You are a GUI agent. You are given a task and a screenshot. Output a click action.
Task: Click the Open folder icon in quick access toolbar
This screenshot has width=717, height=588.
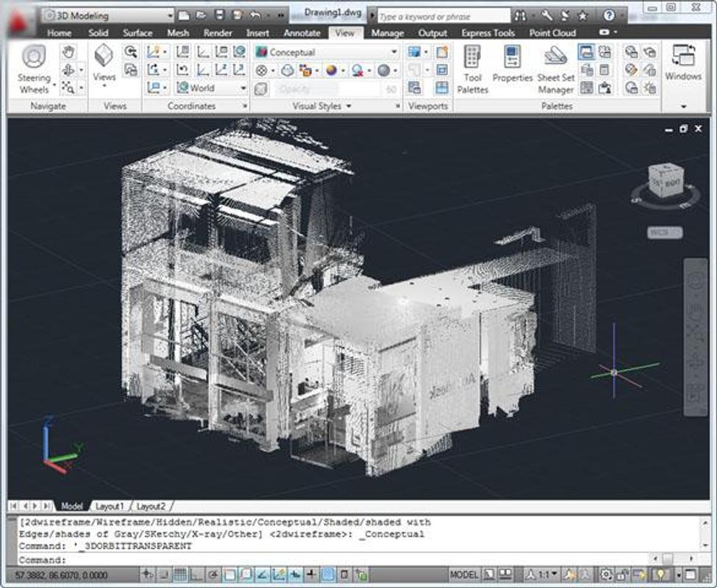201,15
